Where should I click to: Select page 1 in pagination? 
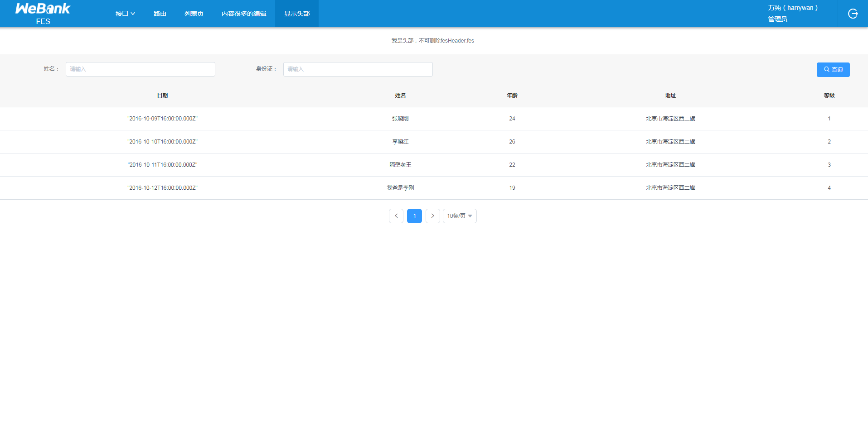pyautogui.click(x=414, y=216)
